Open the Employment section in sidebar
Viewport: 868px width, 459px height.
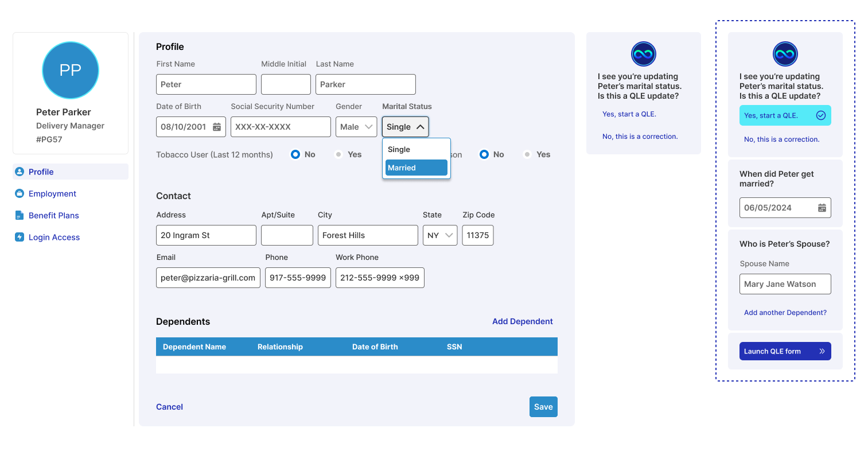[52, 193]
